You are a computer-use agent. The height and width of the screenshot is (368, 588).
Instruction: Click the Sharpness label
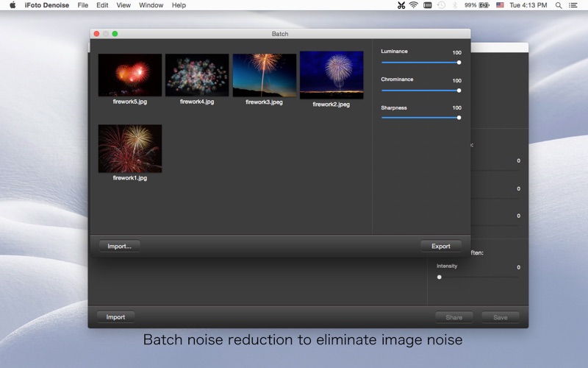tap(394, 107)
